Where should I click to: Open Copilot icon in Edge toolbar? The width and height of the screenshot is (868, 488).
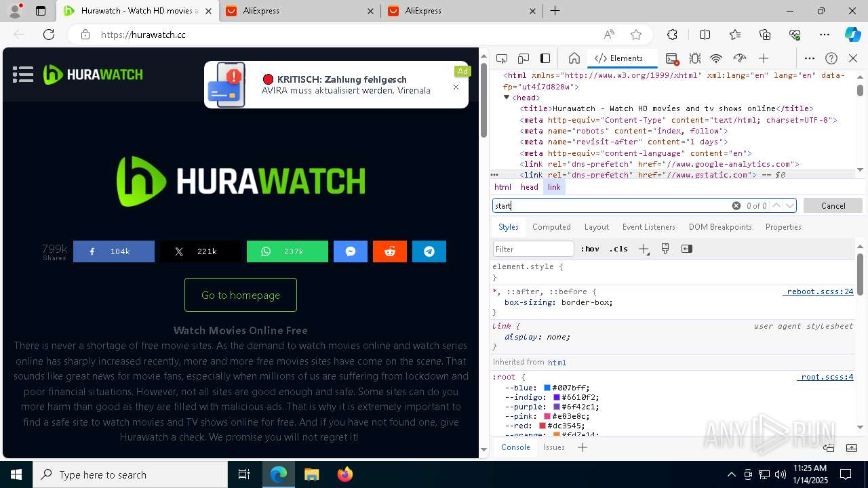click(x=852, y=35)
